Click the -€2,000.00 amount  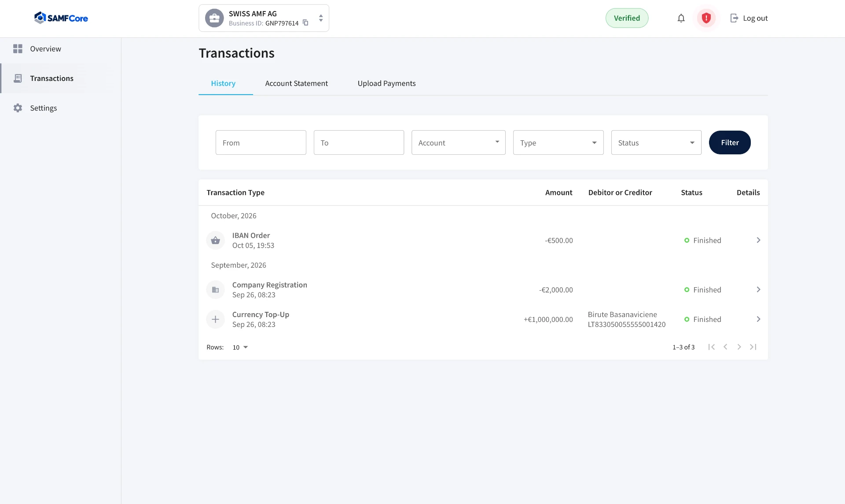556,290
